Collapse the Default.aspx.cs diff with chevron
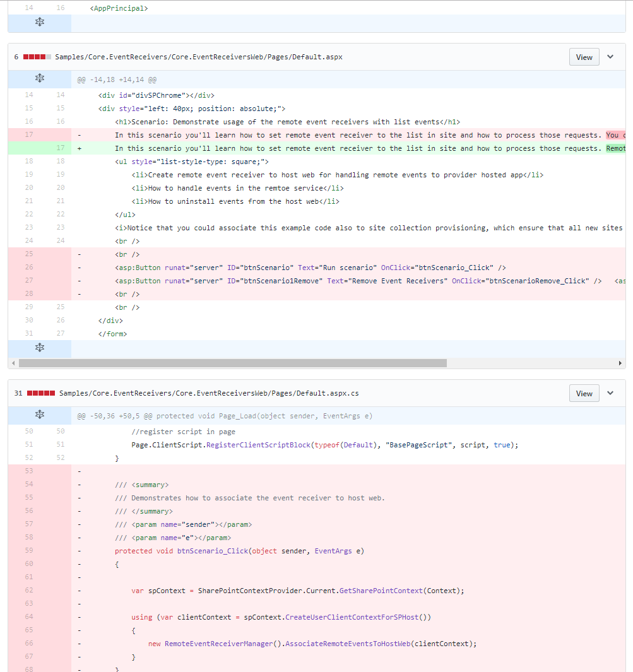This screenshot has width=633, height=672. [610, 393]
